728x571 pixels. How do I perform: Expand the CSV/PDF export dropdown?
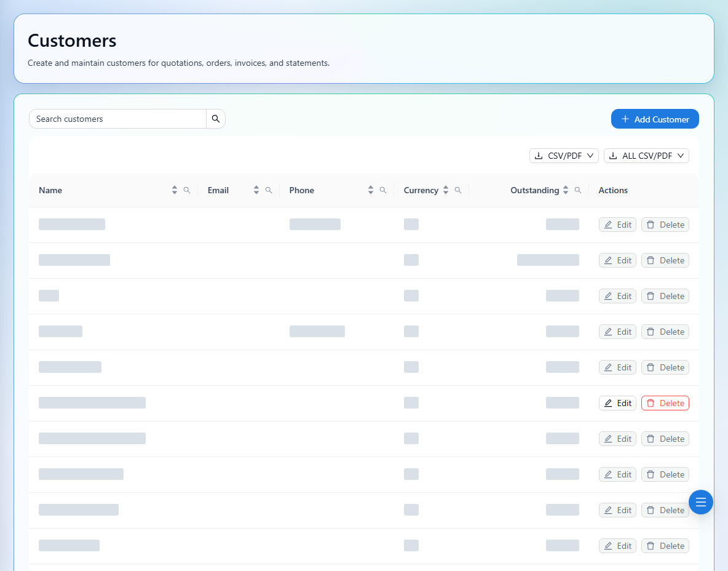(x=564, y=156)
